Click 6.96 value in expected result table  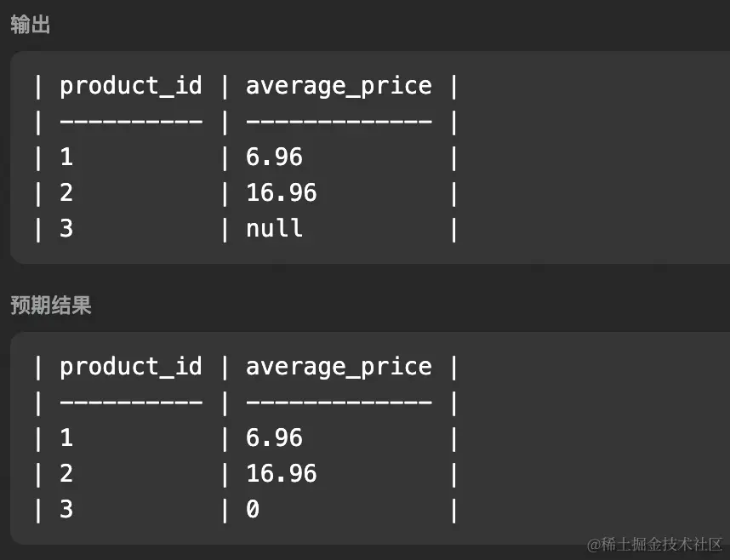pyautogui.click(x=274, y=437)
